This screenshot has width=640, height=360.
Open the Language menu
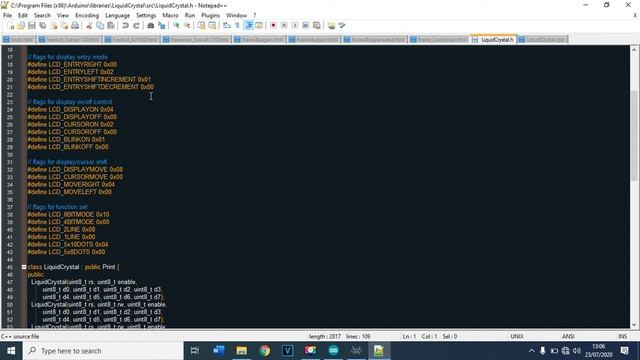118,15
